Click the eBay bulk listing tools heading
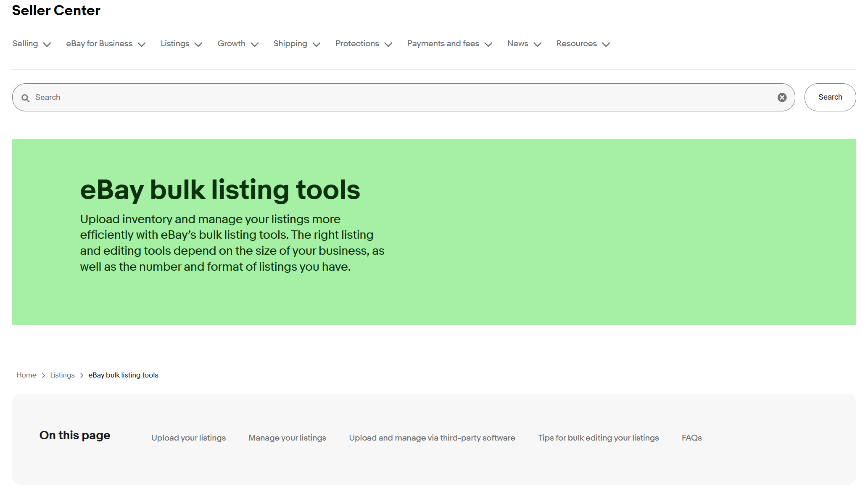This screenshot has height=491, width=868. [x=220, y=190]
